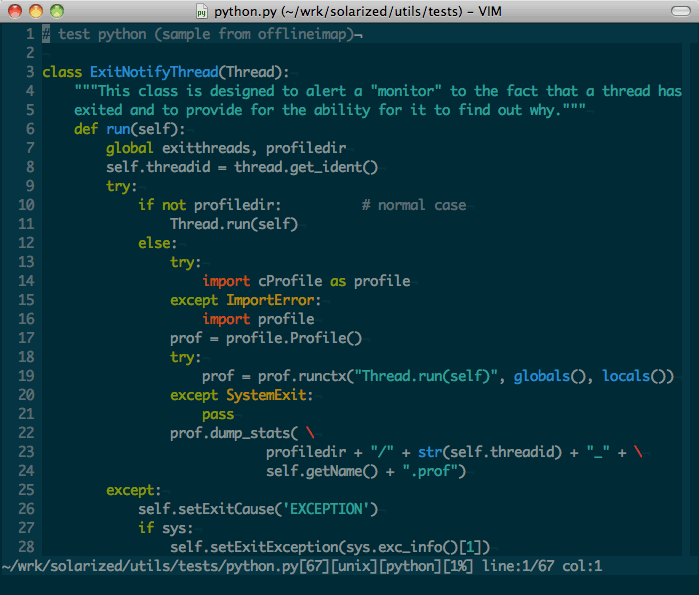699x595 pixels.
Task: Zoom the window with the green button
Action: coord(56,12)
